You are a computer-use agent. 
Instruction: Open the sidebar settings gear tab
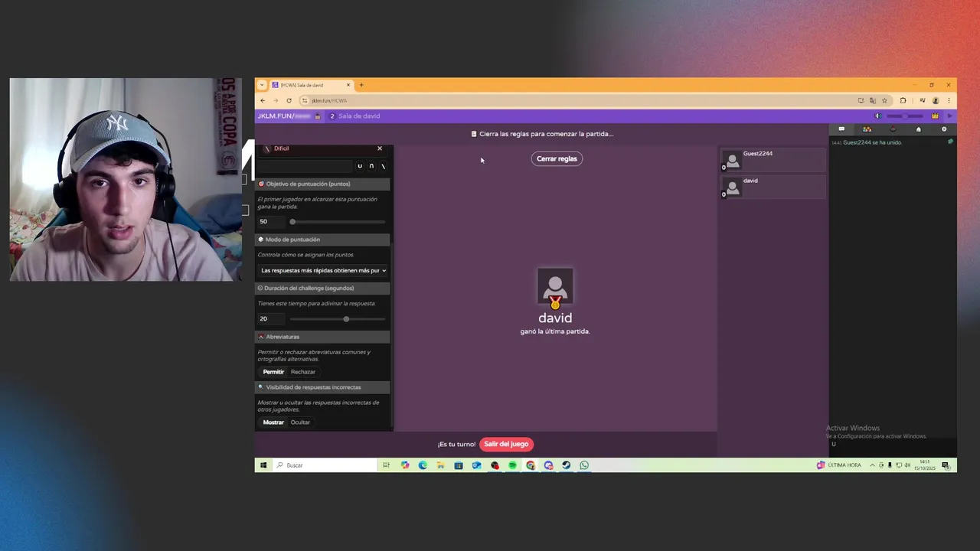click(x=944, y=129)
